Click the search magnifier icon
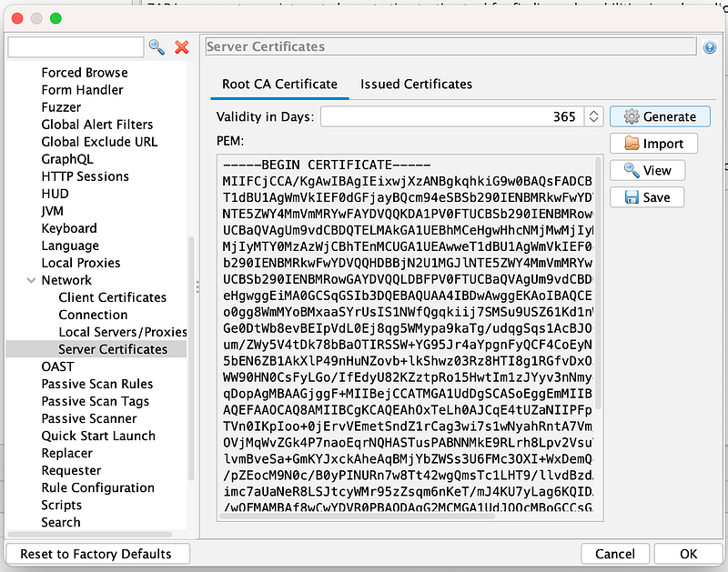Viewport: 728px width, 572px height. pos(157,47)
